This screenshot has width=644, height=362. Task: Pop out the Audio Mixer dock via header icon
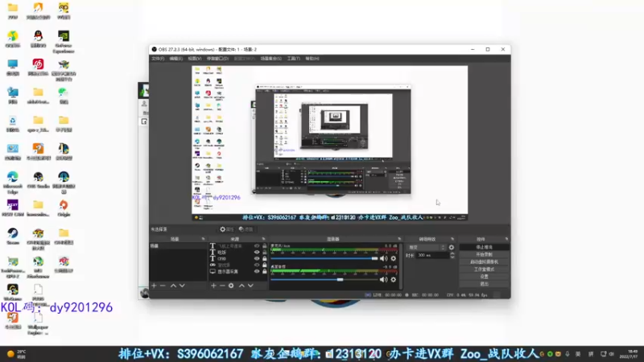[399, 239]
